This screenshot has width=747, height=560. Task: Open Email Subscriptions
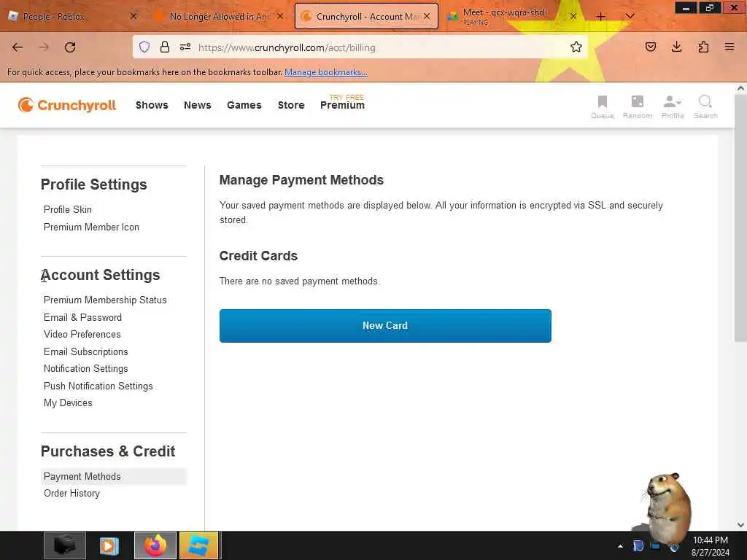coord(86,351)
